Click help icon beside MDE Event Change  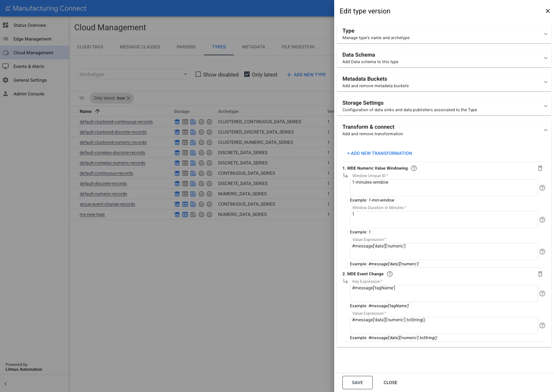coord(389,274)
